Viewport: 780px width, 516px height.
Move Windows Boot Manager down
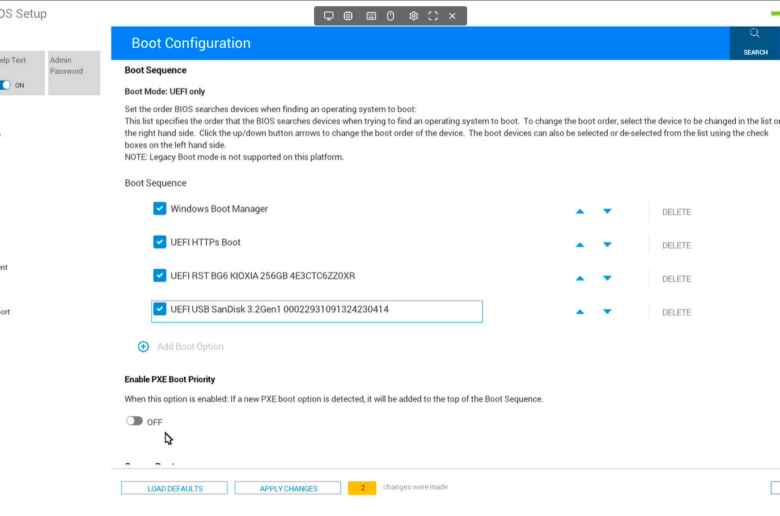click(607, 211)
